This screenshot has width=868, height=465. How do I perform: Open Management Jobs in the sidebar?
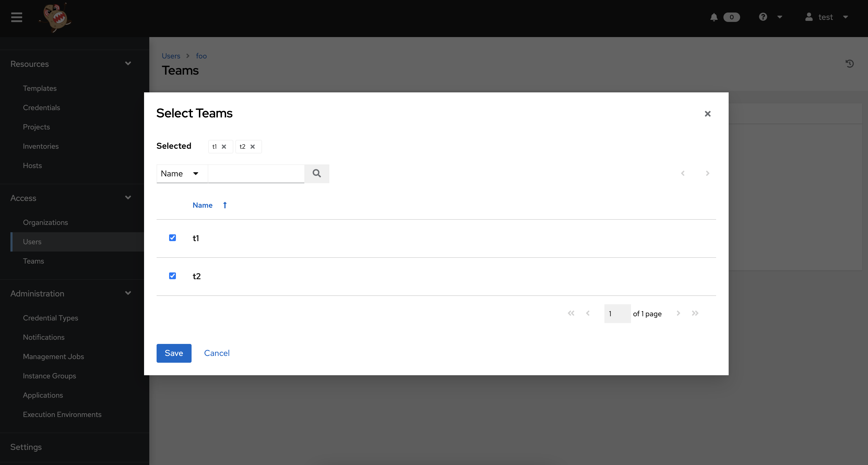click(x=53, y=356)
